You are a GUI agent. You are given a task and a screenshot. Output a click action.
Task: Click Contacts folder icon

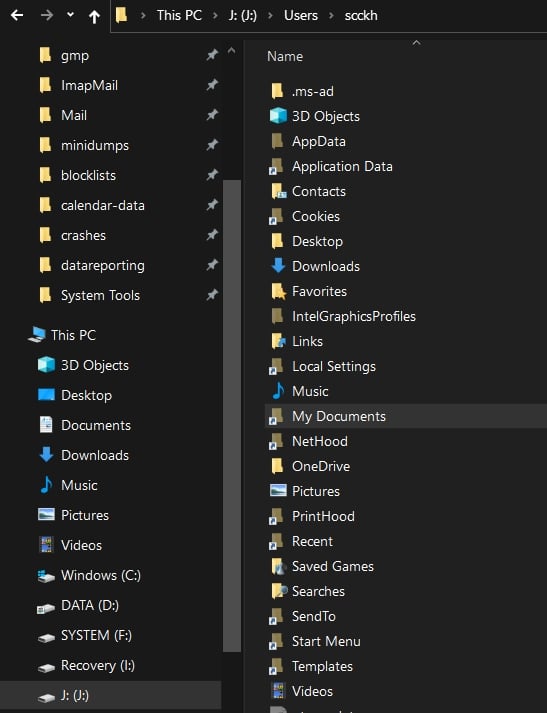(278, 191)
